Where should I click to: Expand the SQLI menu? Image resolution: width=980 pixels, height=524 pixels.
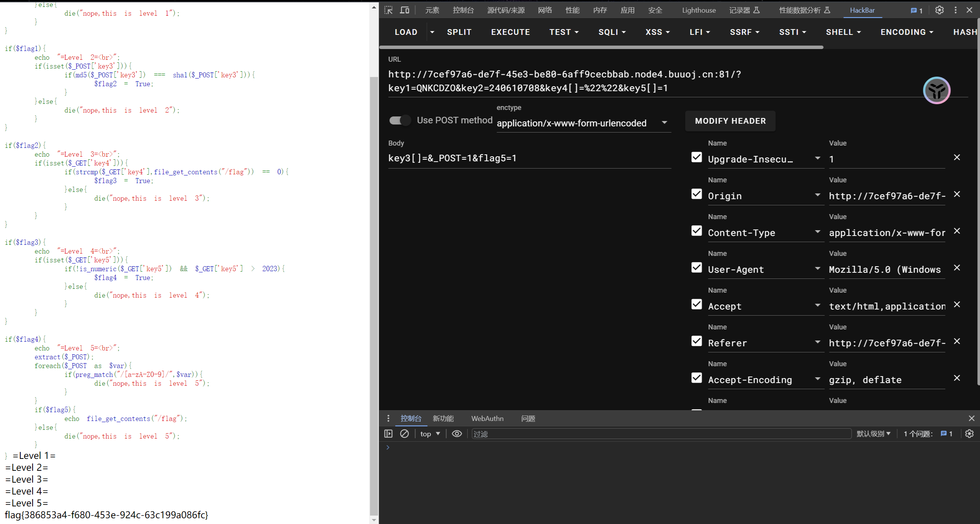click(x=612, y=32)
